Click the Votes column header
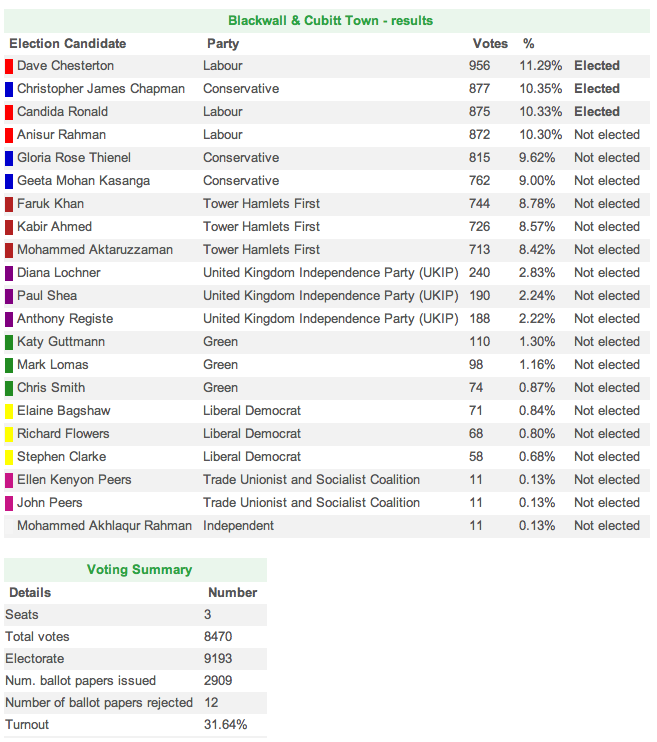 (x=490, y=44)
